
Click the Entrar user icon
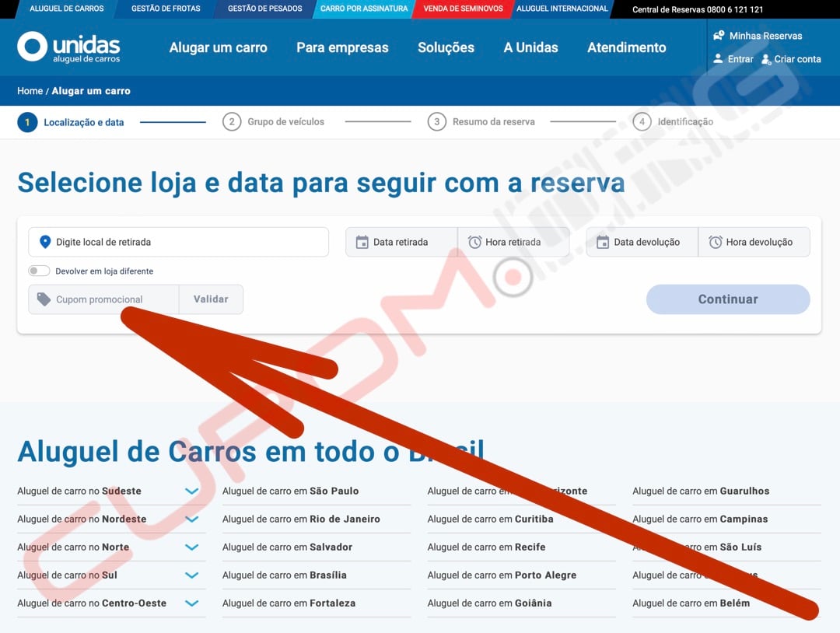tap(719, 59)
